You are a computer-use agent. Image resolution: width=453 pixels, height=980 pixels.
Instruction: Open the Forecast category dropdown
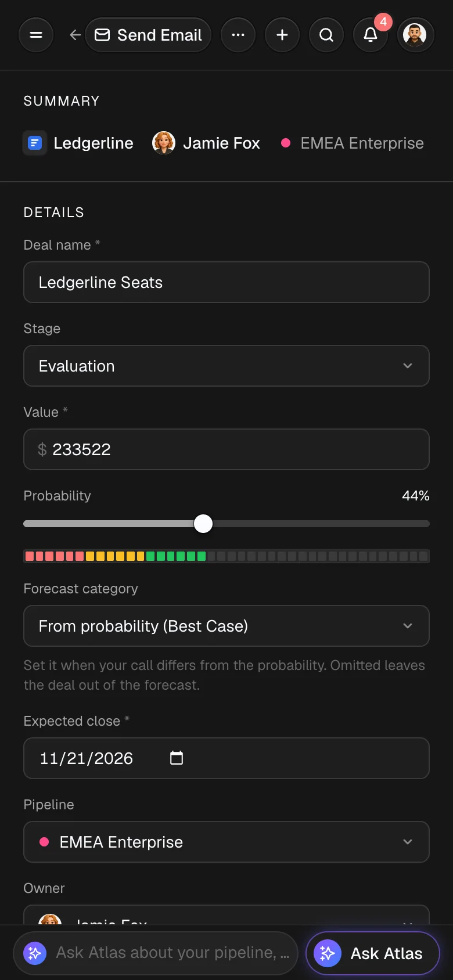227,626
